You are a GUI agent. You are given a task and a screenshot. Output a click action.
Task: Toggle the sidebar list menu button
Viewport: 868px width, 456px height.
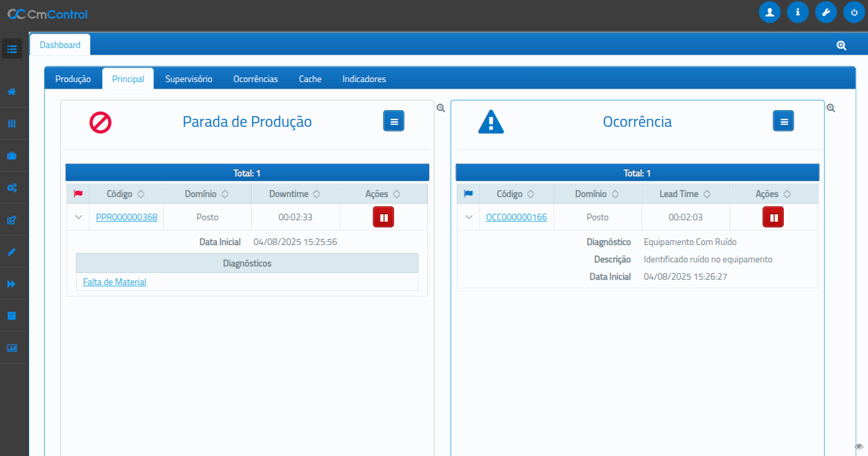pyautogui.click(x=12, y=49)
